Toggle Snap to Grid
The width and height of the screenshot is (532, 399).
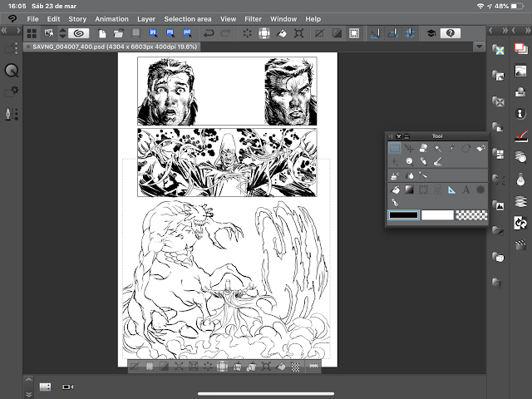tap(410, 33)
